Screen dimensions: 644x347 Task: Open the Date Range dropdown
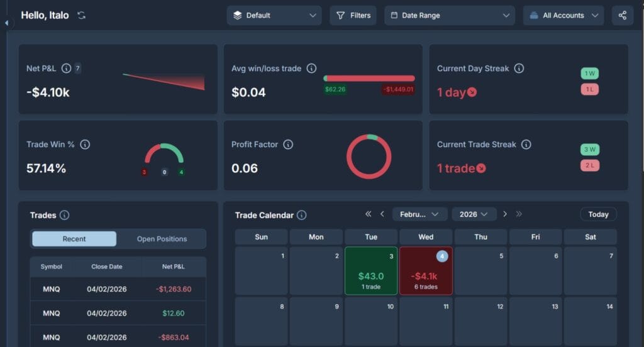pos(449,15)
